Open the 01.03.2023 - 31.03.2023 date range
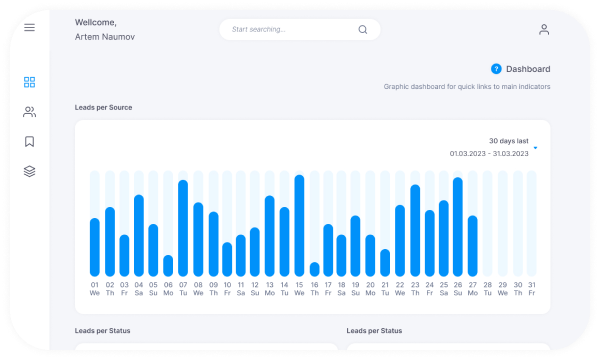600x360 pixels. [489, 153]
